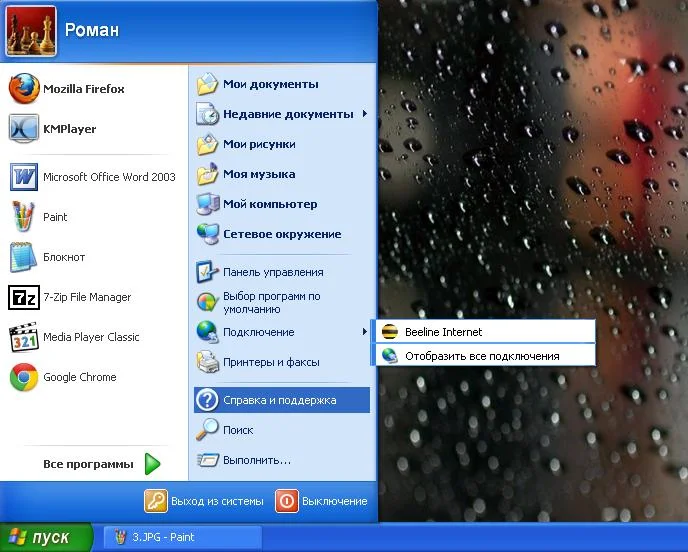
Task: Open Выбор программ по умолчанию icon
Action: [x=207, y=302]
